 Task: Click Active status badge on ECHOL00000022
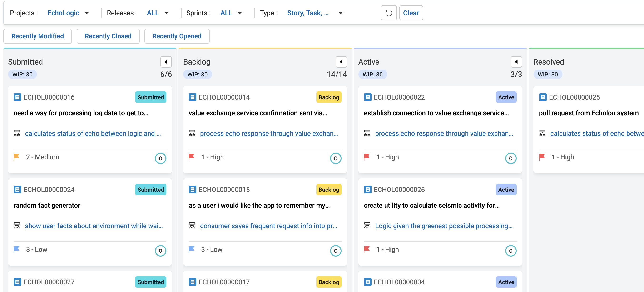506,97
